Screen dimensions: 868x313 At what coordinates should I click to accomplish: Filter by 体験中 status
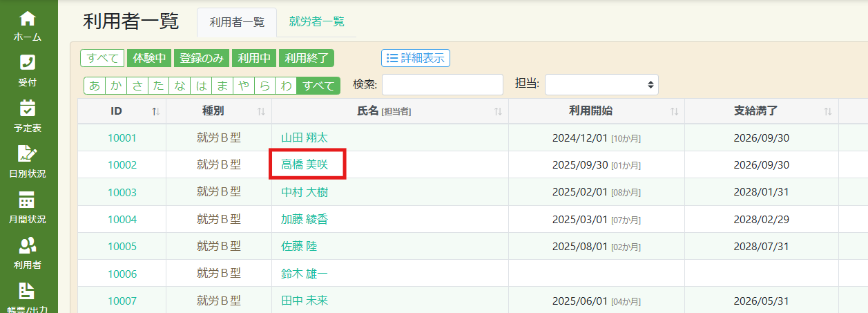click(x=148, y=58)
